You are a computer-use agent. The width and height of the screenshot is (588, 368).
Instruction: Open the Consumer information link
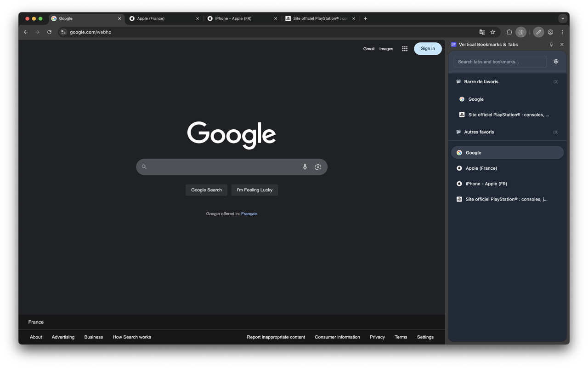click(337, 337)
